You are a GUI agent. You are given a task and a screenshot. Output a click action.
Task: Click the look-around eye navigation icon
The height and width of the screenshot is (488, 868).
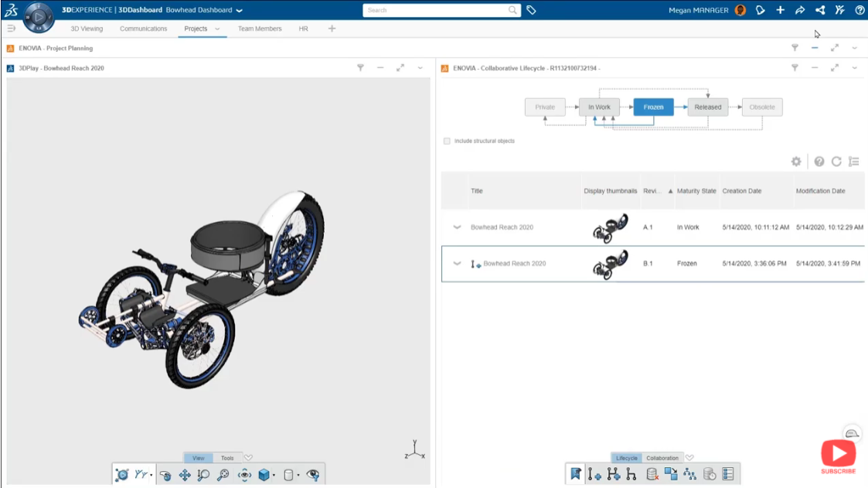pos(244,475)
